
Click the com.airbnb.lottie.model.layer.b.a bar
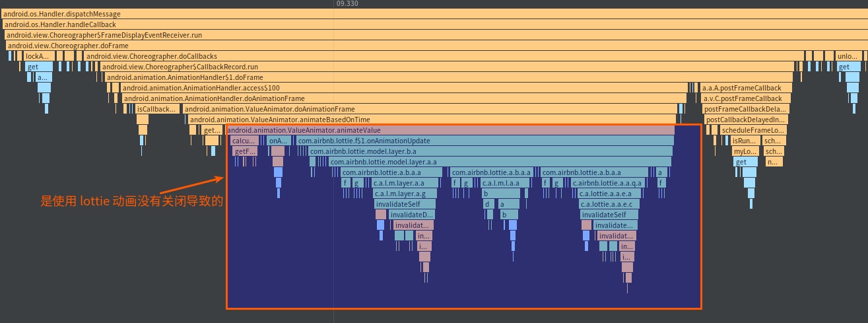(490, 151)
